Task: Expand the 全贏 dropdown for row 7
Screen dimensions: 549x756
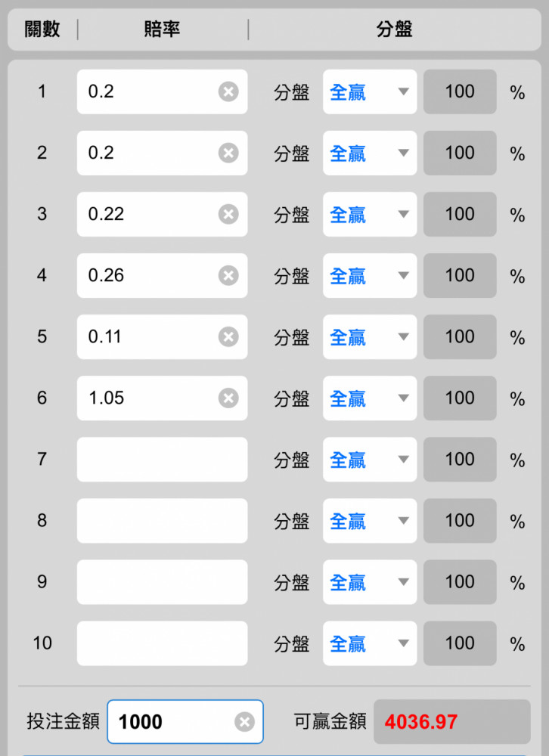Action: coord(370,459)
